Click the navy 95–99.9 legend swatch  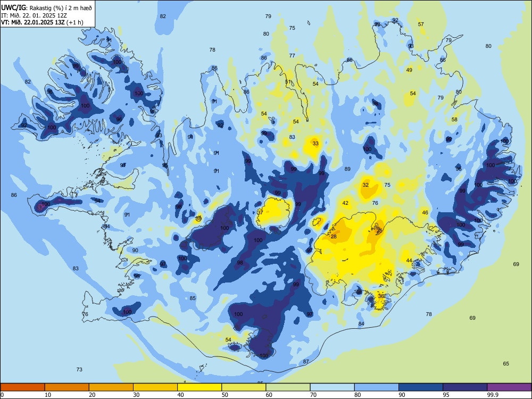point(465,387)
